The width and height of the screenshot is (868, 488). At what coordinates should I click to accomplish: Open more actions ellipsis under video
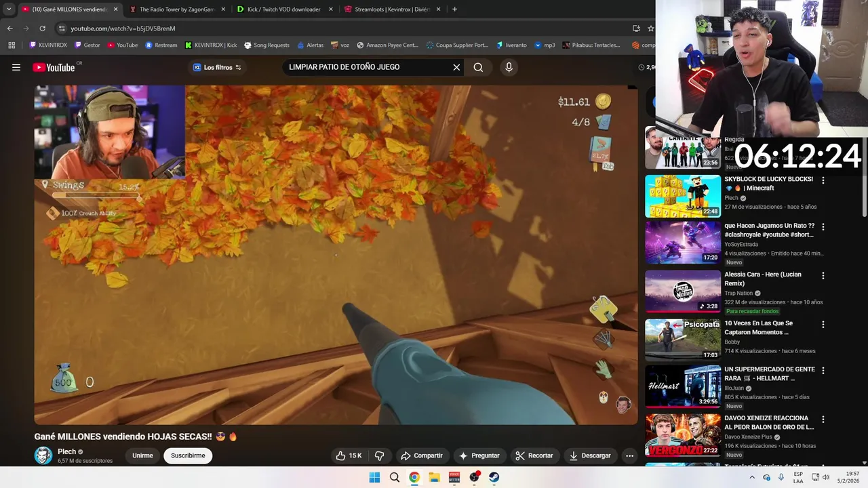click(629, 455)
